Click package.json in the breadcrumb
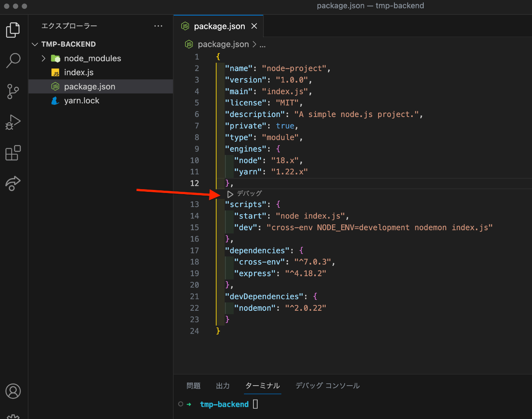Image resolution: width=532 pixels, height=419 pixels. click(223, 44)
